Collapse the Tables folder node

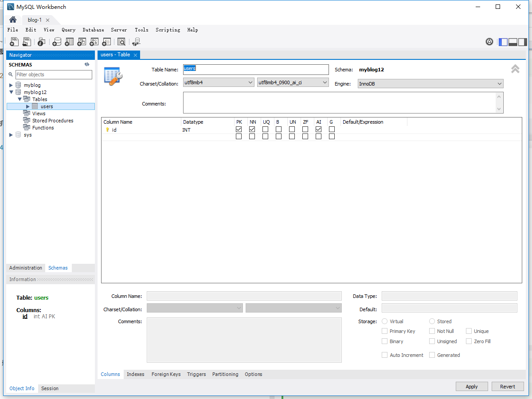pos(20,99)
